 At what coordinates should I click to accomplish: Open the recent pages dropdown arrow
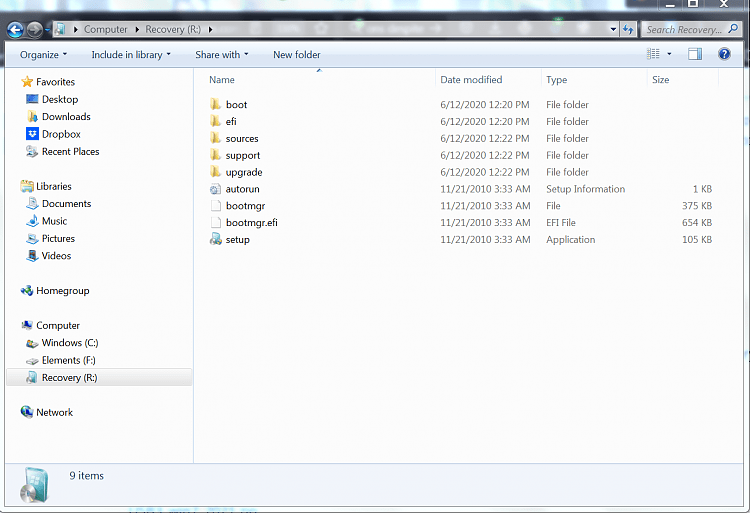[47, 30]
